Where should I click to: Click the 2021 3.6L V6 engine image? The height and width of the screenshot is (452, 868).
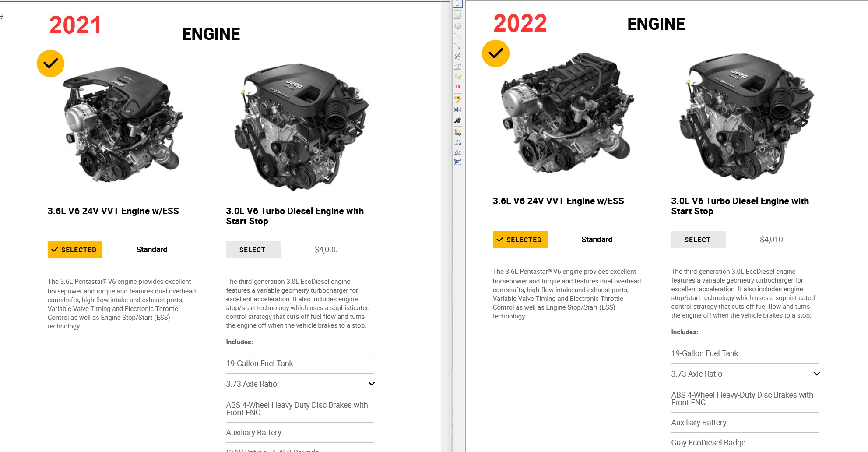[x=123, y=125]
